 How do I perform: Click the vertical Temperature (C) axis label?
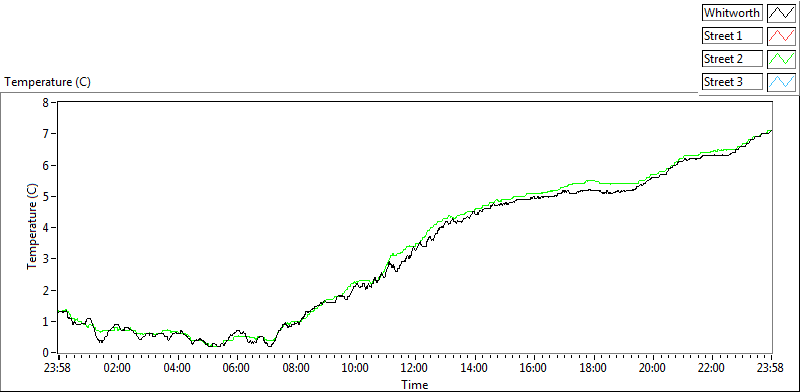click(x=32, y=227)
